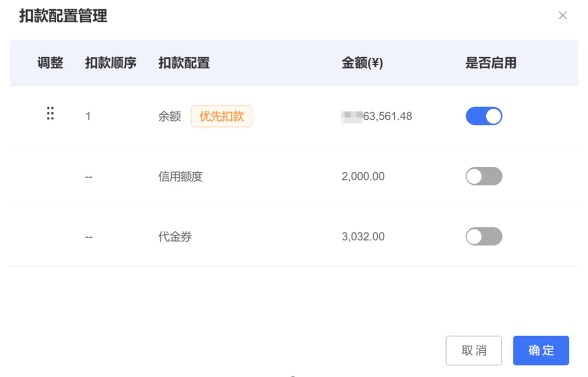Select the 信用额度 row label

pyautogui.click(x=181, y=176)
